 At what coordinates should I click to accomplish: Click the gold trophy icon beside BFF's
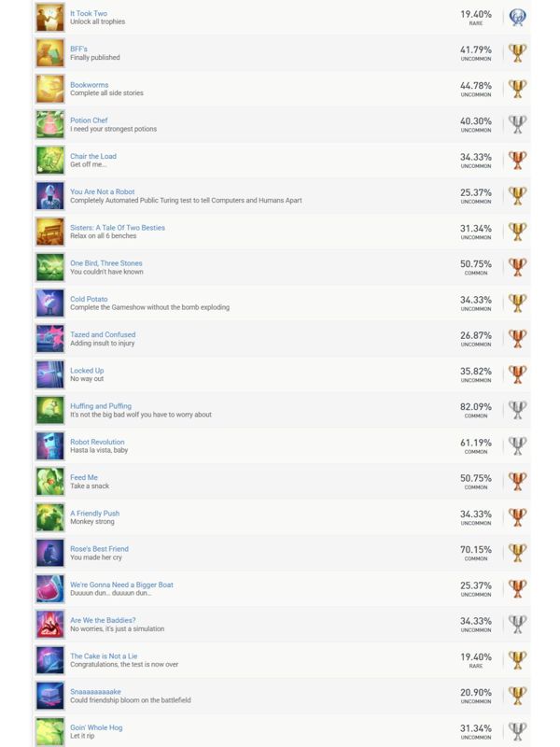[x=517, y=53]
